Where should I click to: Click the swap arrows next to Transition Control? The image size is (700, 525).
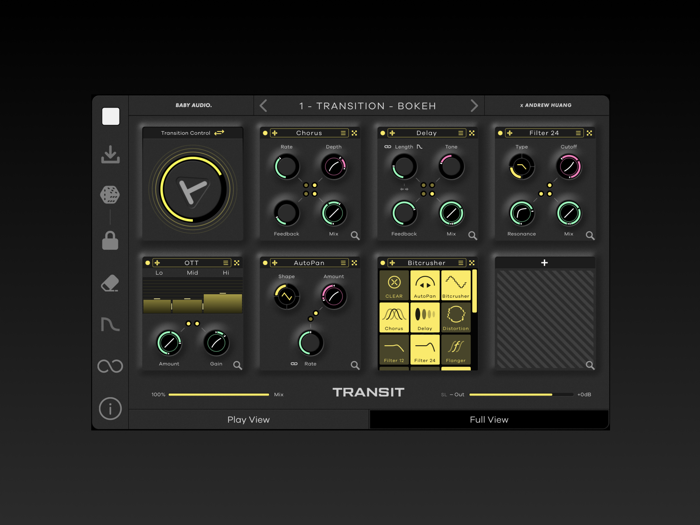pos(219,133)
